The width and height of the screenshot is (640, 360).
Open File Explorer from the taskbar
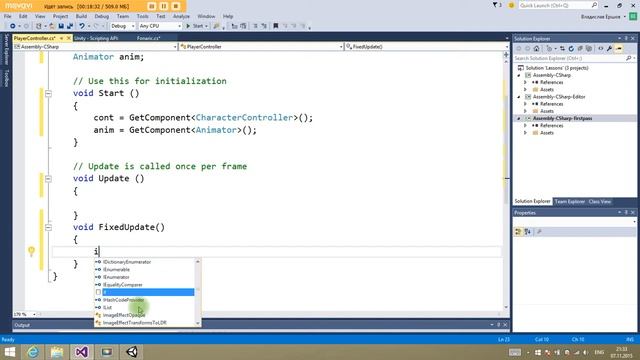(57, 352)
